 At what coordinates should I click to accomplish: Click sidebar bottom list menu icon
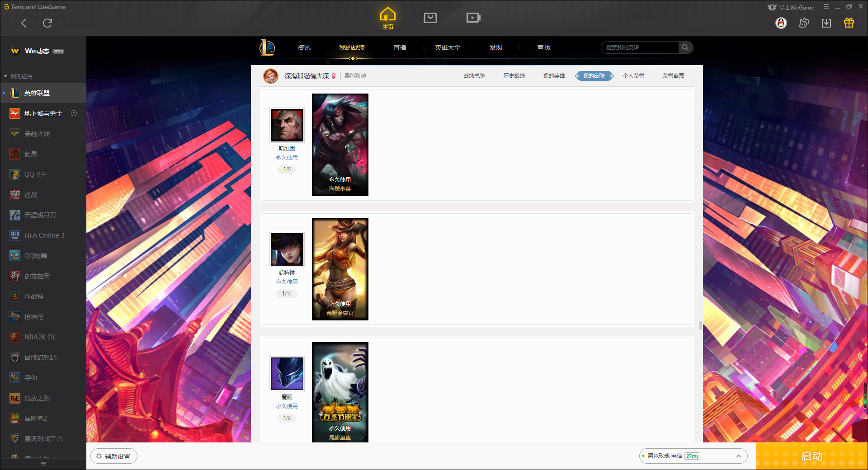pos(43,464)
